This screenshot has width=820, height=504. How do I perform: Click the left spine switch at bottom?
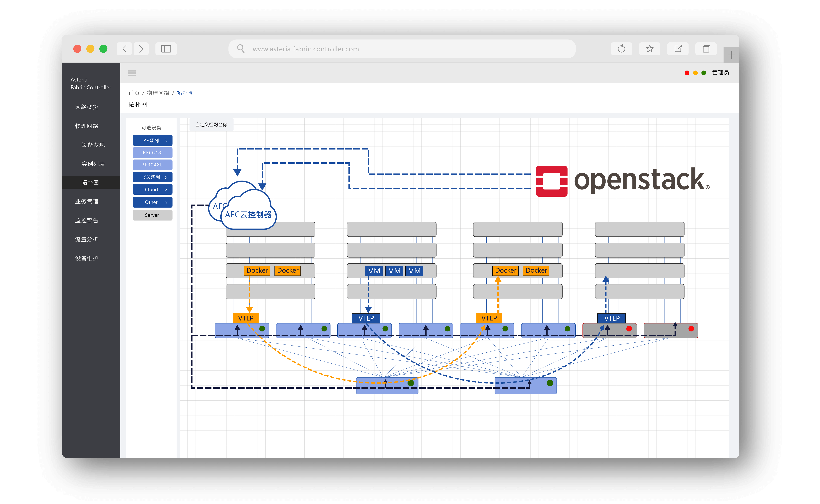point(387,386)
